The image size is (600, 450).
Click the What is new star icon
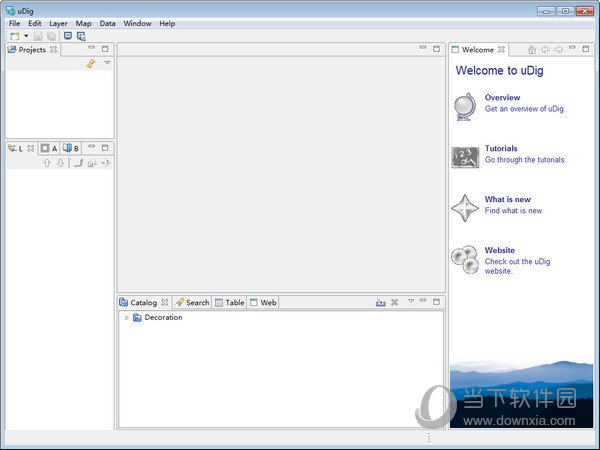[464, 207]
